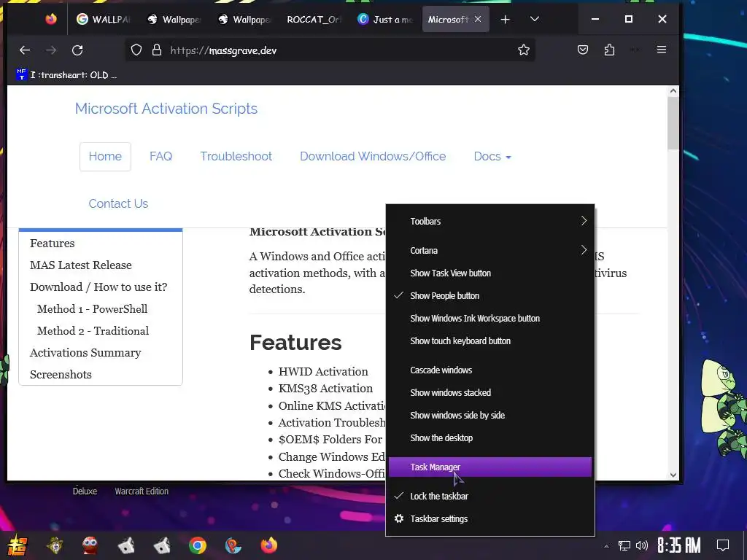Choose Cascade windows in the menu
747x560 pixels.
point(489,370)
